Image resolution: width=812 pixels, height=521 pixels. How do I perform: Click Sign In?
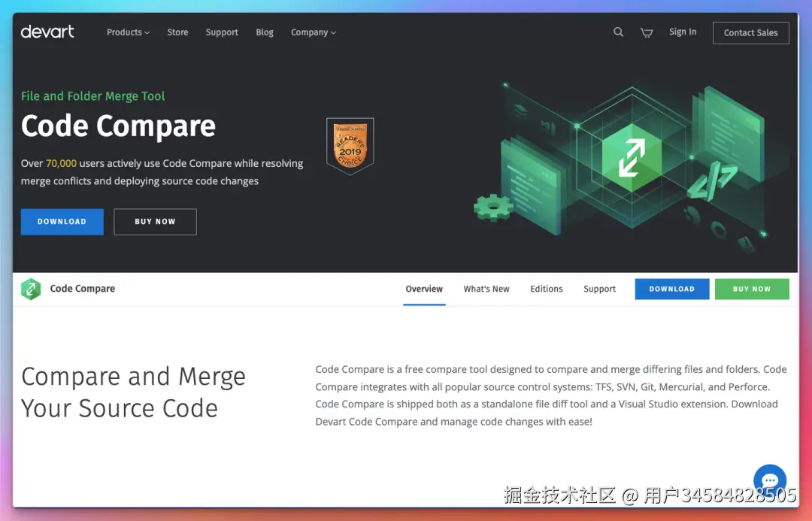(x=683, y=32)
